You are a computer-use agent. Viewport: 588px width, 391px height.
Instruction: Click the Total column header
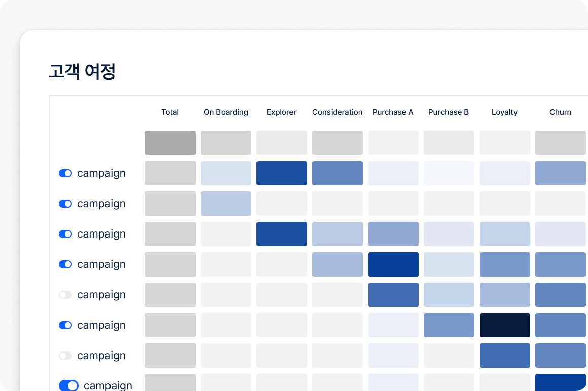[x=170, y=112]
